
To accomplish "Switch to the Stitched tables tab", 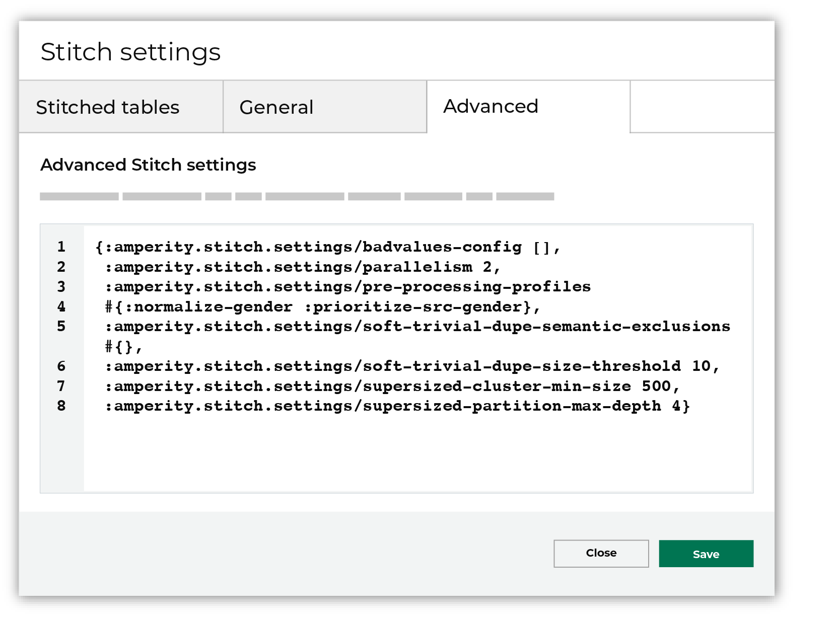I will [121, 107].
